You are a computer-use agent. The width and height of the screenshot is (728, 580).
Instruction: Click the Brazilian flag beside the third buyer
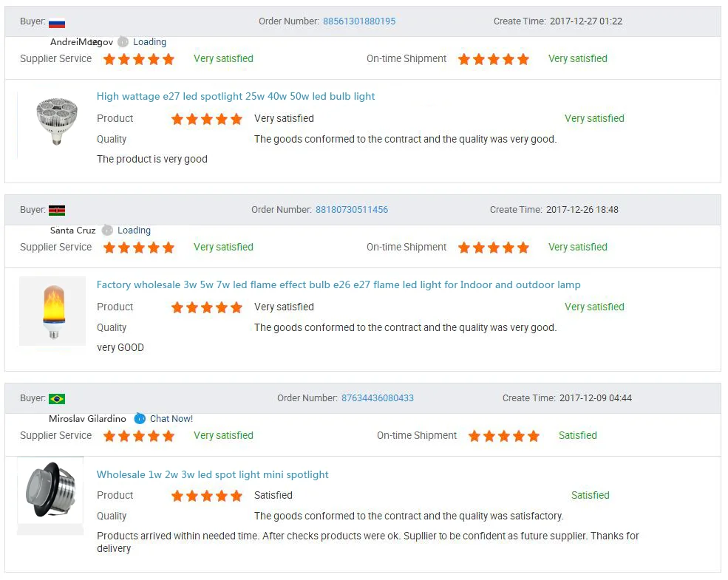(57, 399)
